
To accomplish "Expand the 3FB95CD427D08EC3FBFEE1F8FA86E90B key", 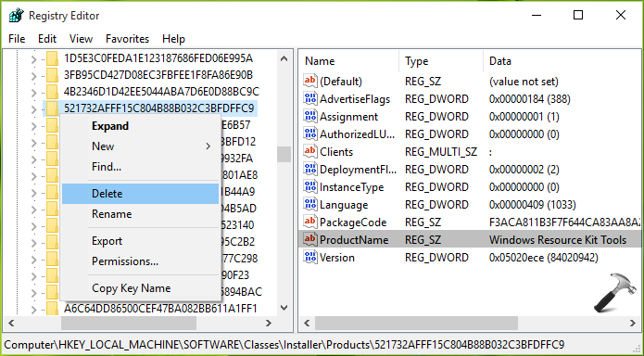I will click(34, 76).
